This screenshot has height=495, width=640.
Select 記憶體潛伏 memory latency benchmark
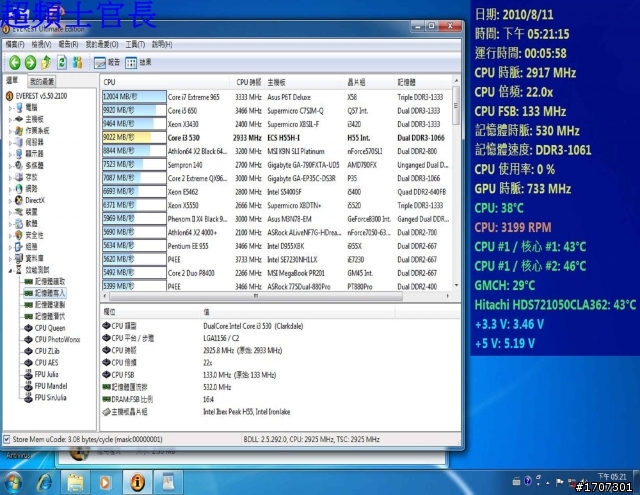44,316
